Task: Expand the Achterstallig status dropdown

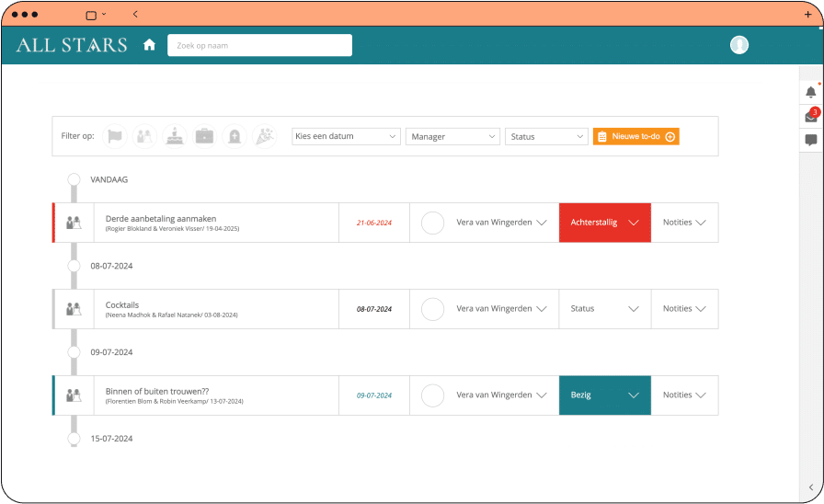Action: point(604,223)
